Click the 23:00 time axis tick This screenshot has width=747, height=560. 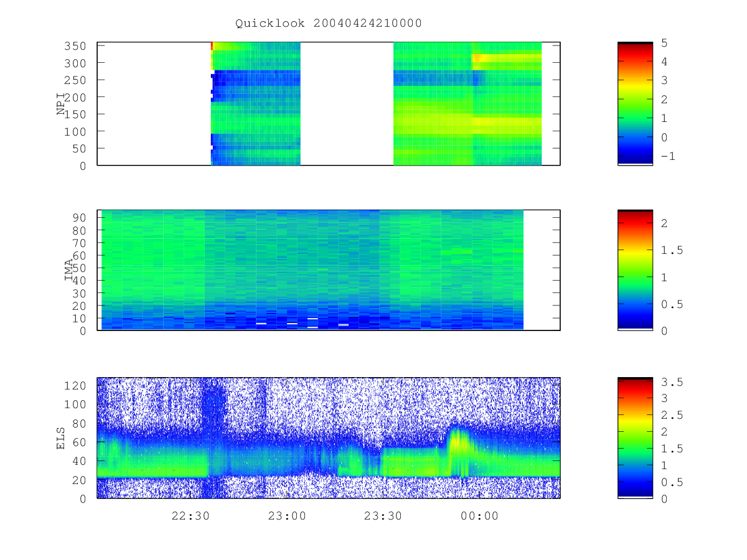(x=286, y=515)
